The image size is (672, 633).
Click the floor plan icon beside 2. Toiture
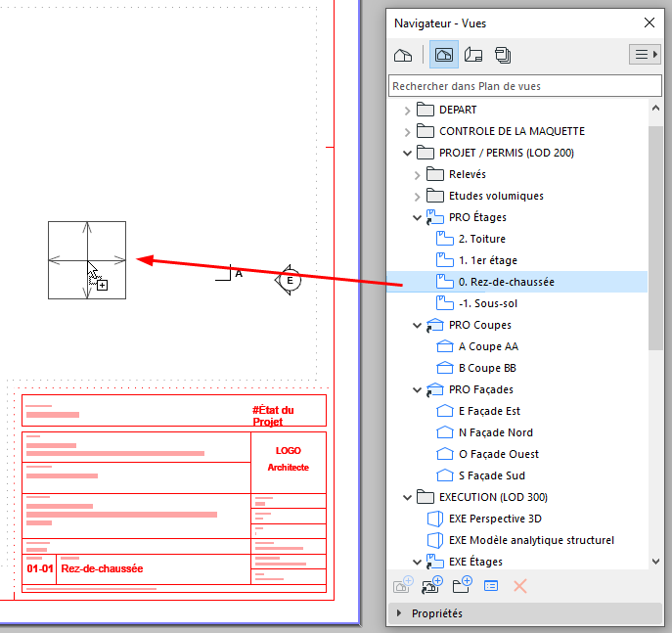pyautogui.click(x=444, y=239)
